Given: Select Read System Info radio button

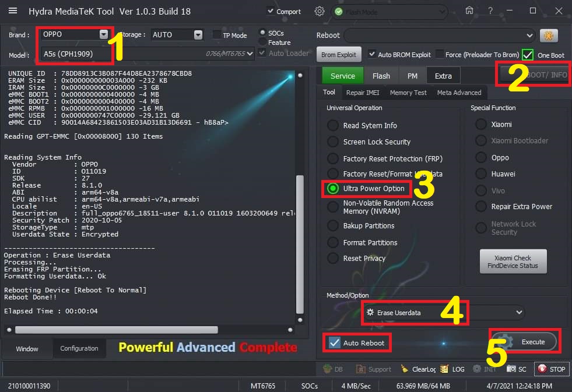Looking at the screenshot, I should tap(333, 125).
